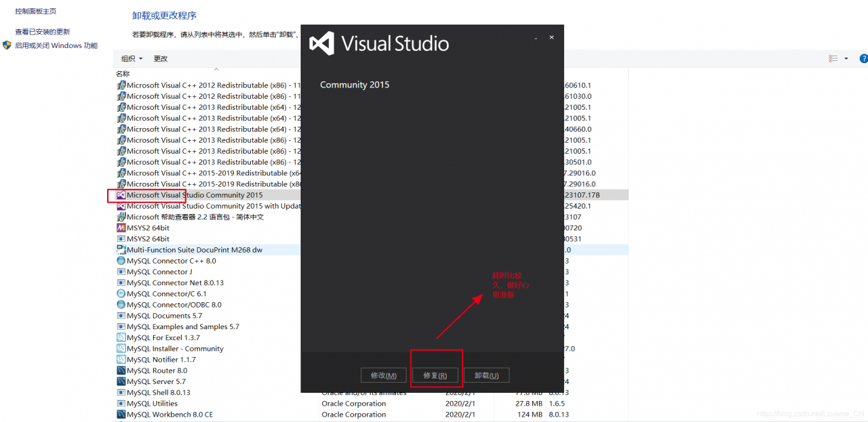Image resolution: width=868 pixels, height=422 pixels.
Task: Click the 卸载(U) button in Visual Studio dialog
Action: 487,375
